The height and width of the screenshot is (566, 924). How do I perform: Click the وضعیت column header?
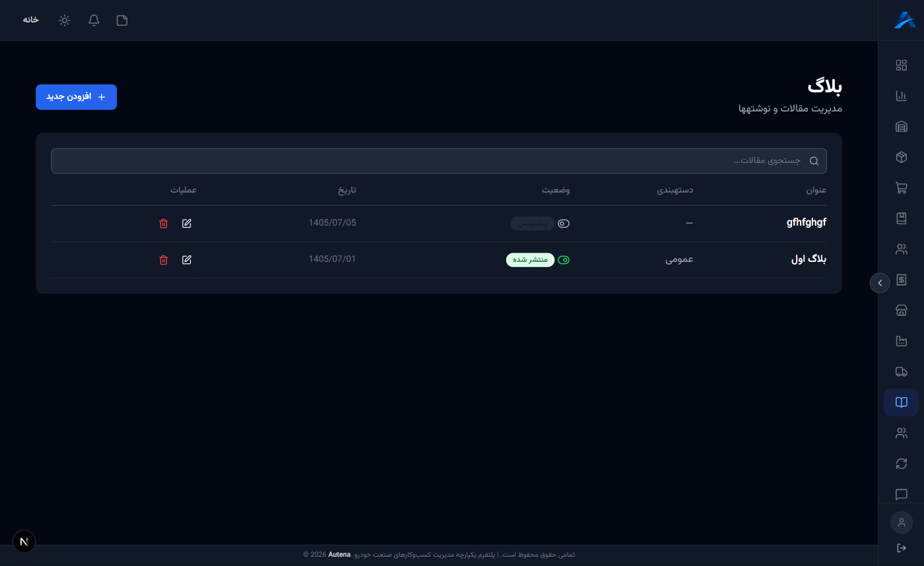pyautogui.click(x=556, y=190)
